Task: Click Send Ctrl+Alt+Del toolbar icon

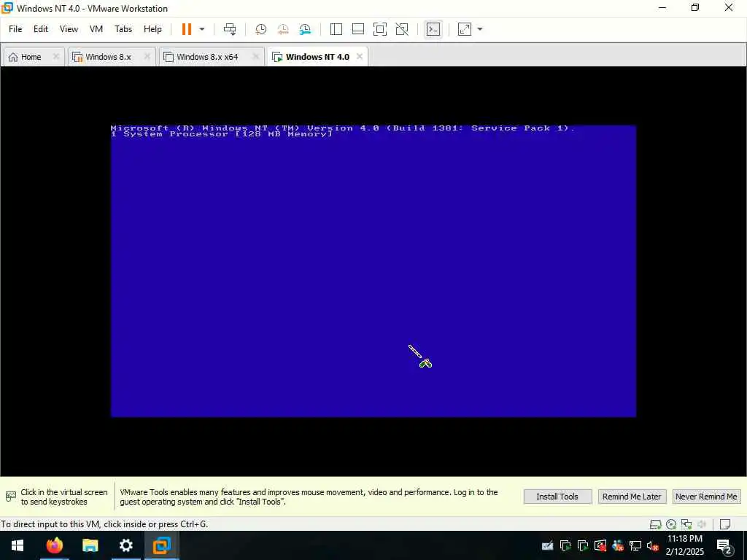Action: pos(230,29)
